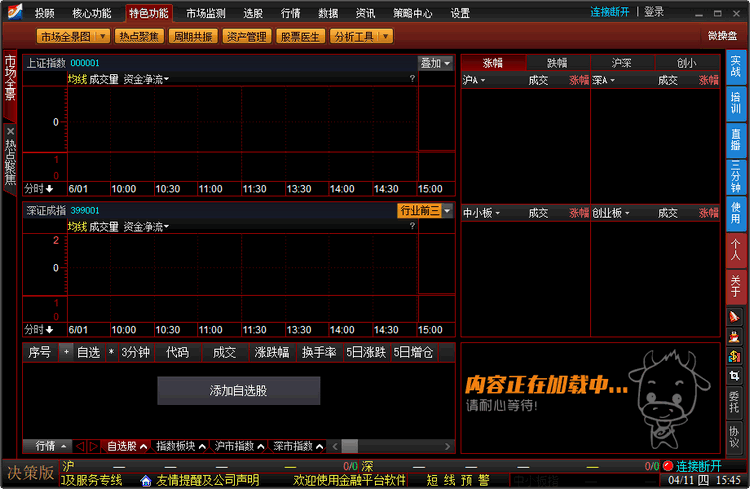
Task: Open the 市场全景图 dropdown
Action: (74, 36)
